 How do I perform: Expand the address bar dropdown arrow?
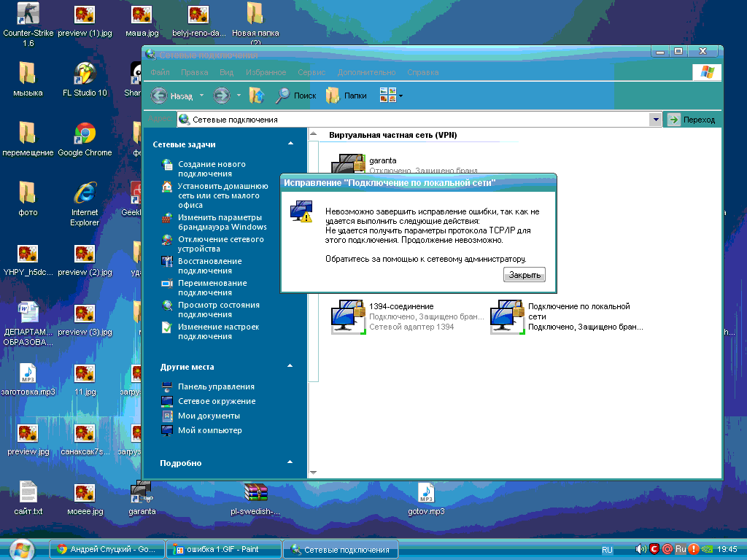click(x=656, y=120)
